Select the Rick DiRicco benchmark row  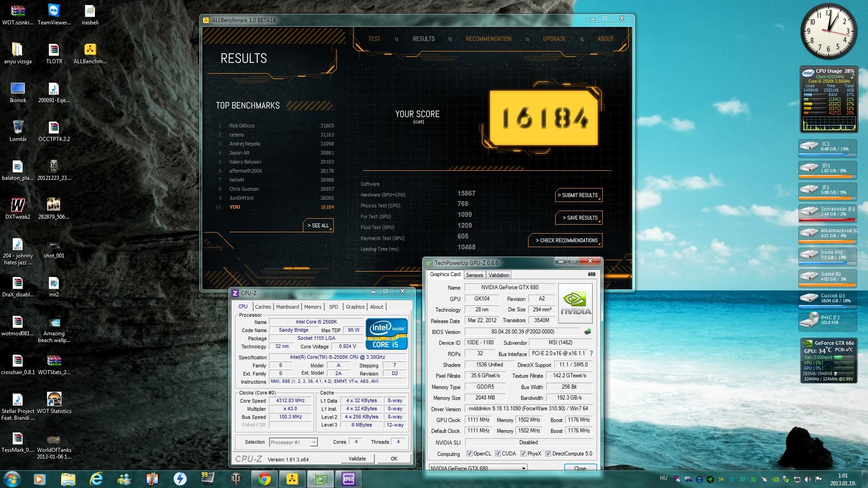click(x=276, y=126)
